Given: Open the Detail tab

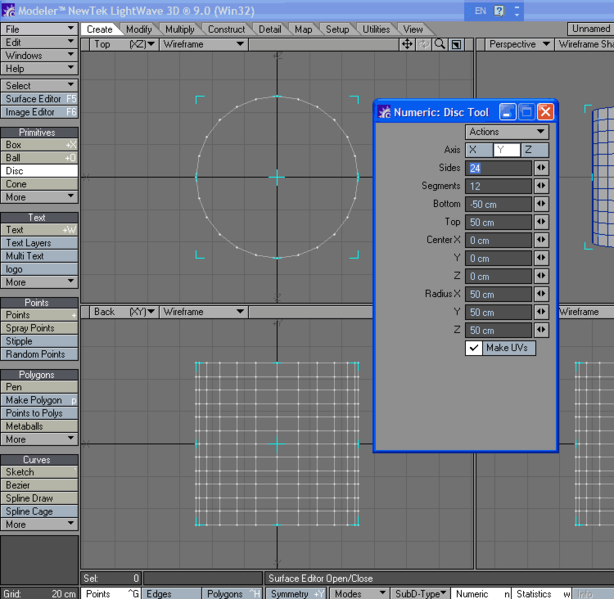Looking at the screenshot, I should [x=270, y=29].
